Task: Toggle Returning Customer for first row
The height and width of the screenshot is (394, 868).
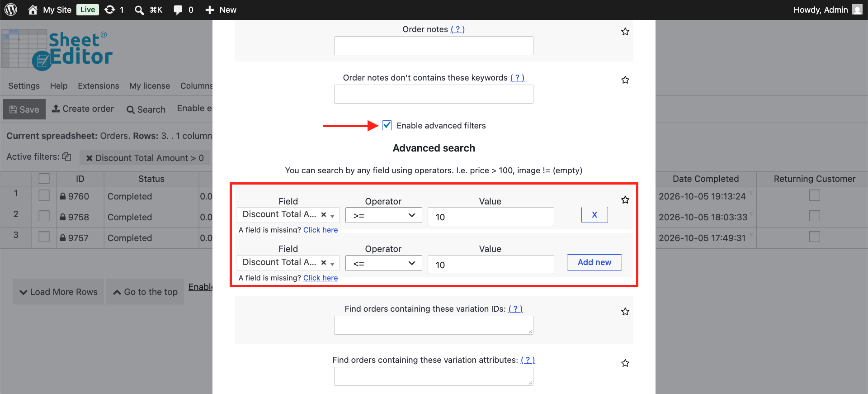Action: click(815, 195)
